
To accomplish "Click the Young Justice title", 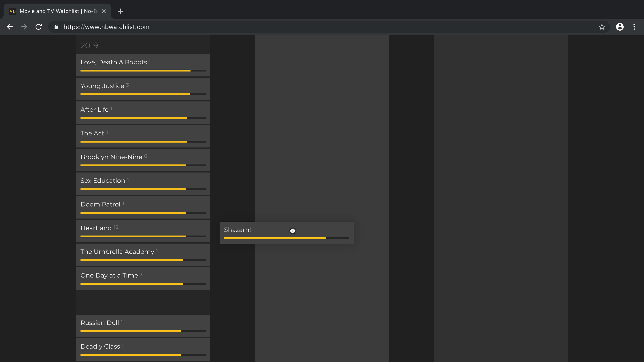I will tap(102, 86).
